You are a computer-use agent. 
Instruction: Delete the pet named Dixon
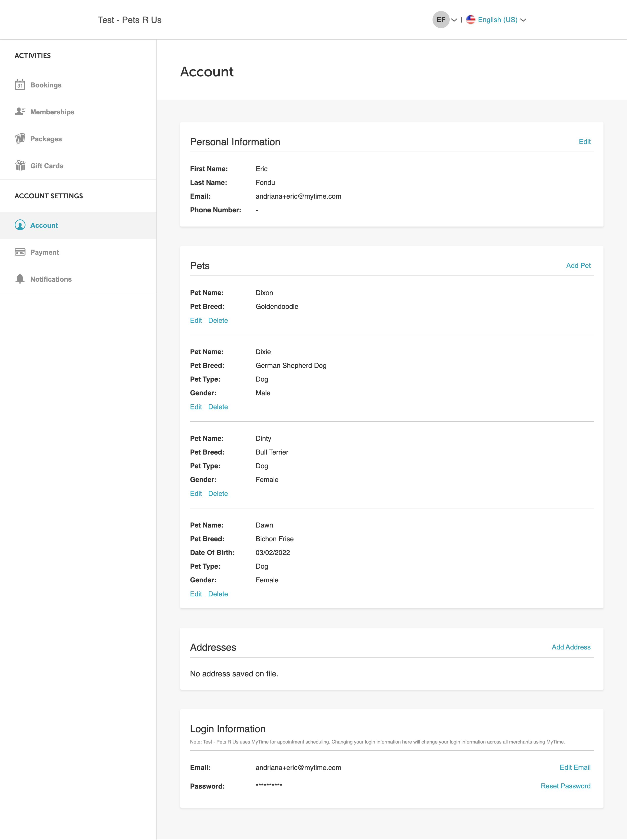[218, 320]
